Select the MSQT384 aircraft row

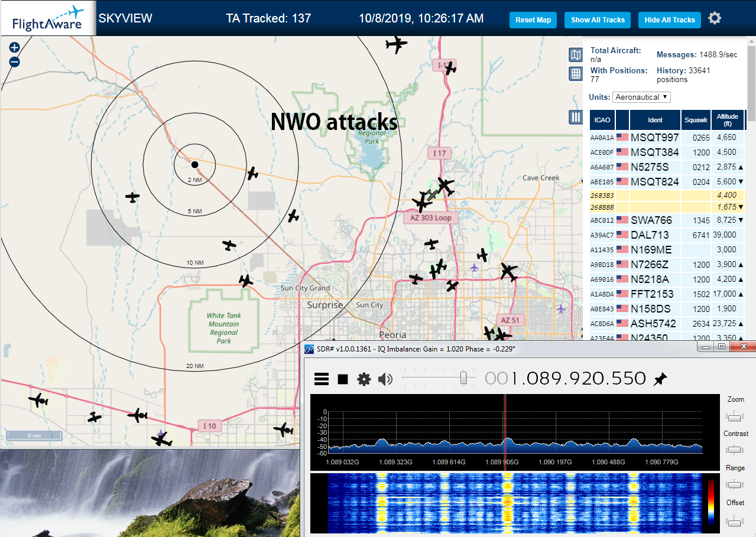pyautogui.click(x=667, y=152)
